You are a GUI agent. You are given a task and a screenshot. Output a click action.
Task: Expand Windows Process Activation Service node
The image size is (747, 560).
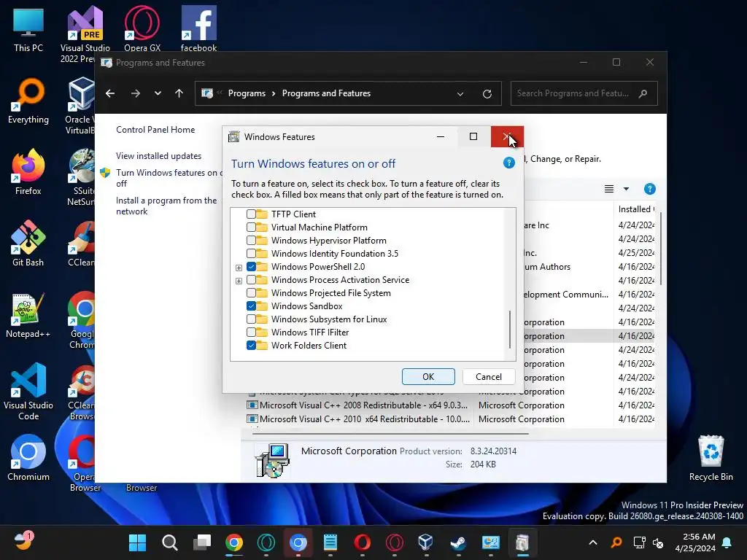239,281
